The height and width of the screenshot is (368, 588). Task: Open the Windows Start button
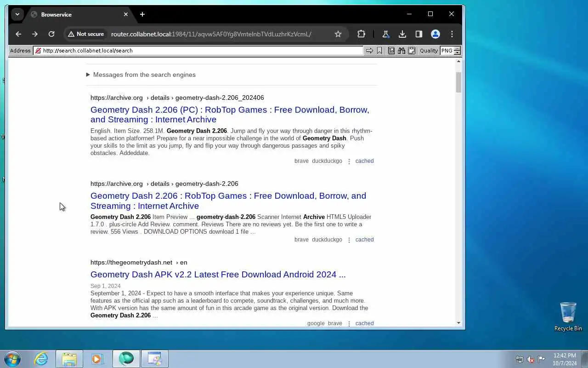coord(12,359)
